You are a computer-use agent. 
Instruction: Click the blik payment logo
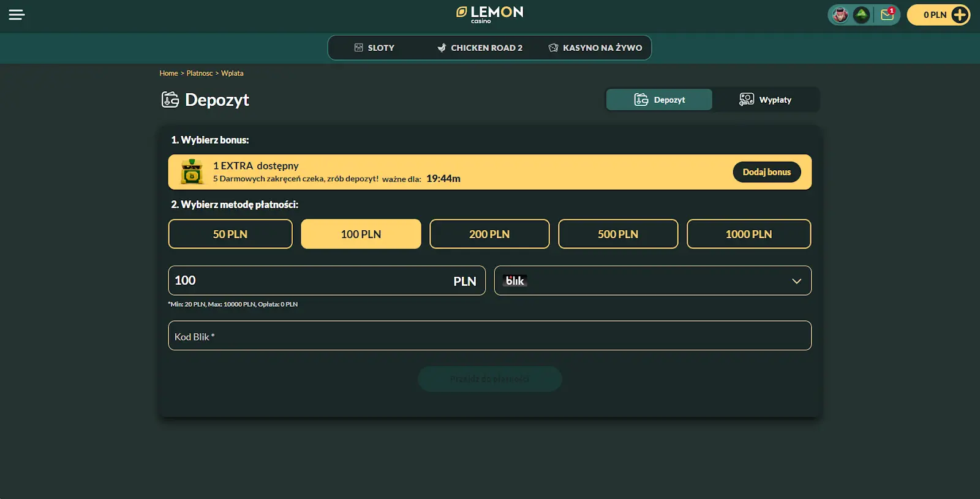(515, 280)
